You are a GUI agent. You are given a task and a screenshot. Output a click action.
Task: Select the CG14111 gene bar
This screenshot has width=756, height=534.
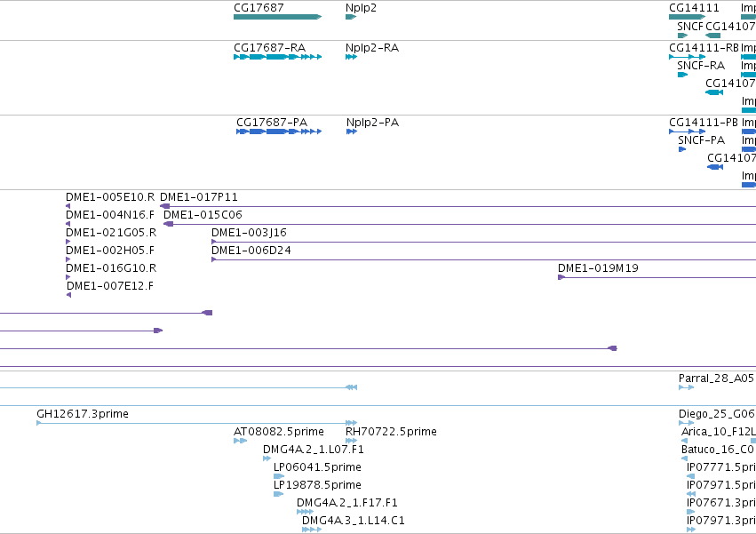(x=687, y=17)
